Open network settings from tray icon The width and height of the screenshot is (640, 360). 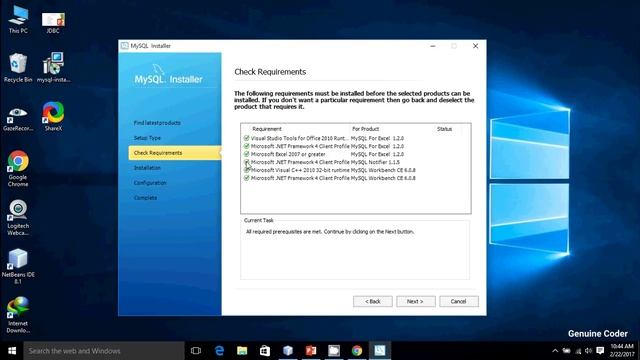tap(578, 351)
